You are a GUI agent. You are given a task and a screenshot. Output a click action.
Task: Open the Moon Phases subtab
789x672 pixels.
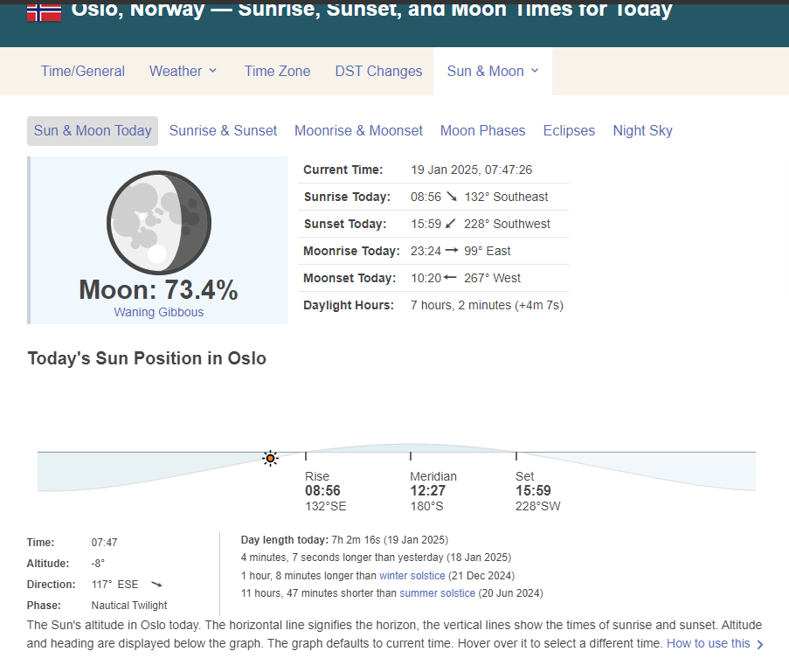point(482,131)
